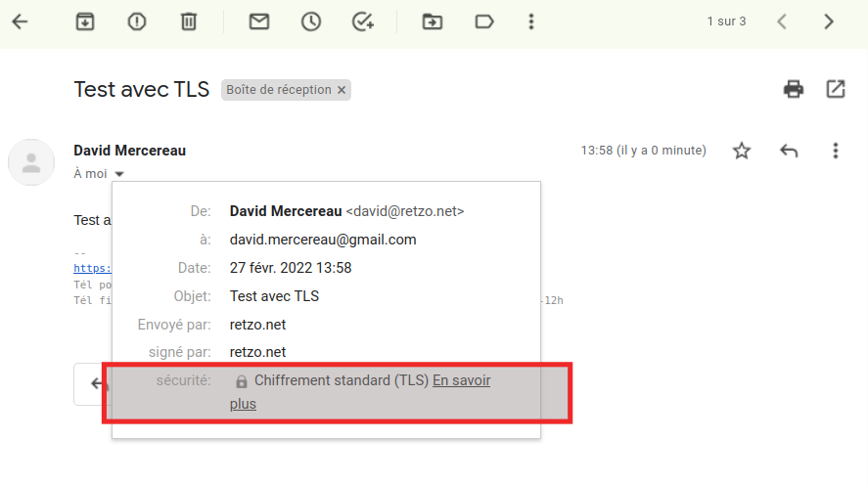Image resolution: width=868 pixels, height=484 pixels.
Task: Go to the previous conversation
Action: (x=782, y=22)
